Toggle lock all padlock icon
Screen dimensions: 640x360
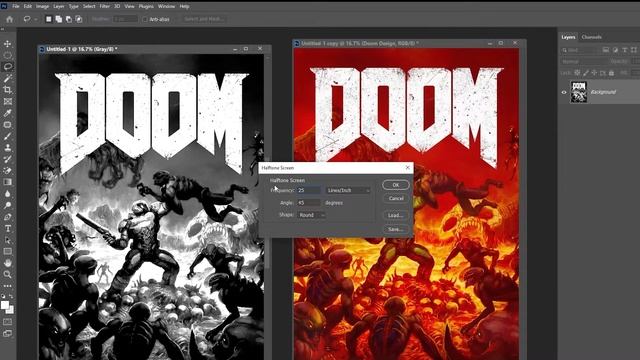pos(611,73)
